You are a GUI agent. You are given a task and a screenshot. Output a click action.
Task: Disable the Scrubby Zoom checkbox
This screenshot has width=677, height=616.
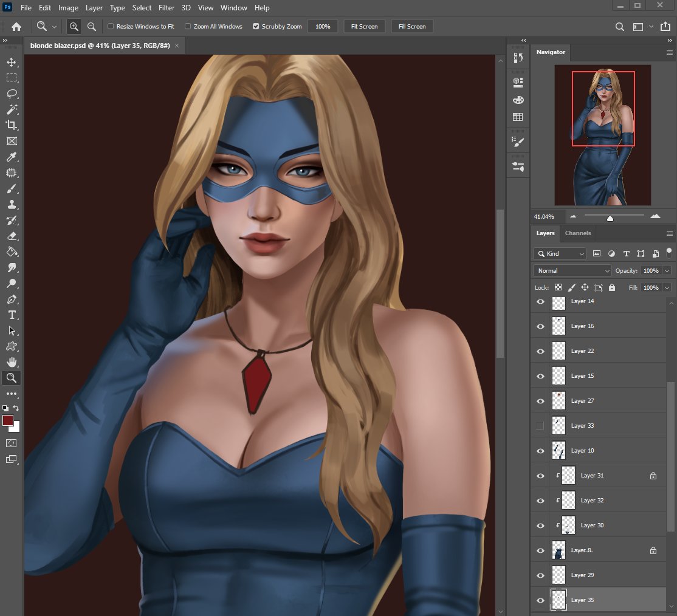tap(256, 27)
